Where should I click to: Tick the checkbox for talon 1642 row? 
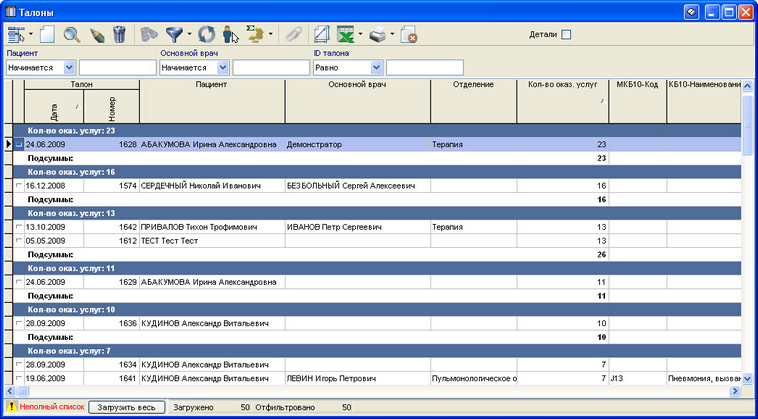[x=19, y=227]
